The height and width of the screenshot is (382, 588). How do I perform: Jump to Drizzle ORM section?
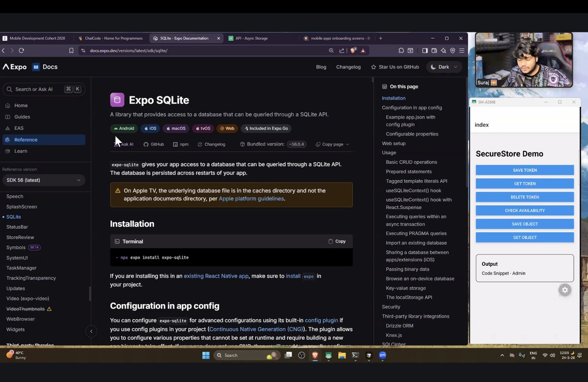click(399, 326)
